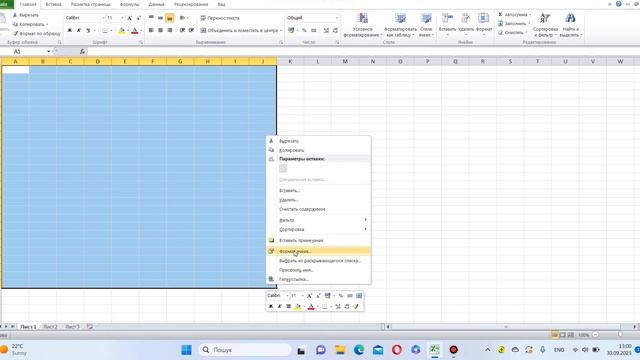Click decrease indent icon
This screenshot has width=640, height=360.
[x=182, y=30]
